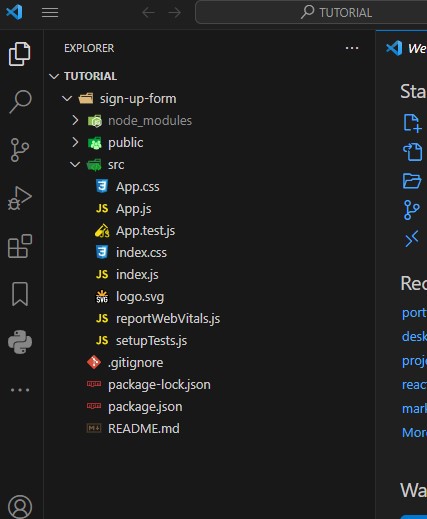Open the Explorer view in activity bar
This screenshot has height=519, width=427.
19,54
